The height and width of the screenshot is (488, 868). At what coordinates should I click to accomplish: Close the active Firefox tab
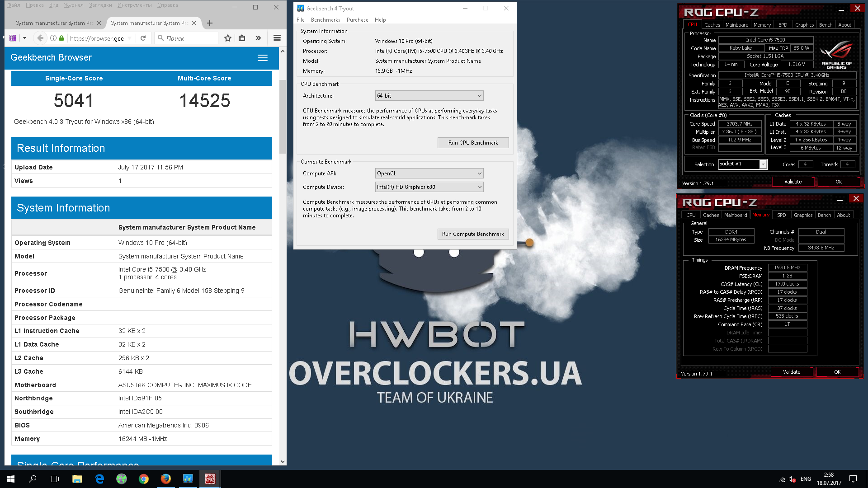coord(194,23)
